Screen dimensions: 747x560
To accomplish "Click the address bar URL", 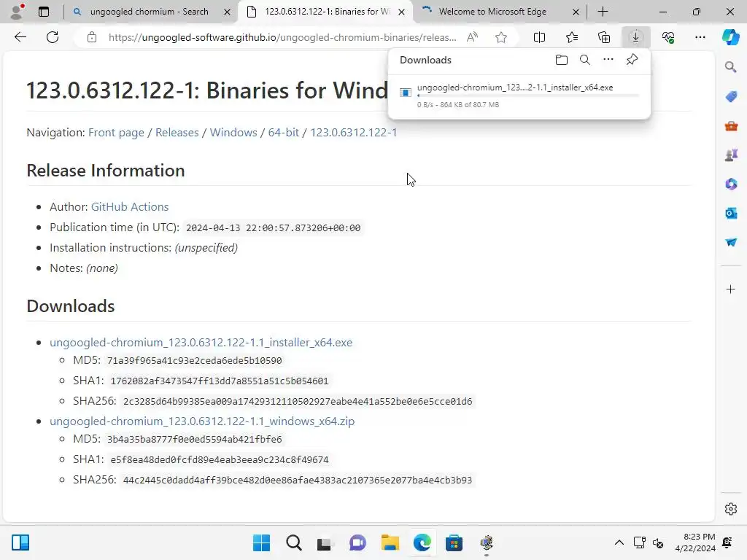I will tap(282, 37).
